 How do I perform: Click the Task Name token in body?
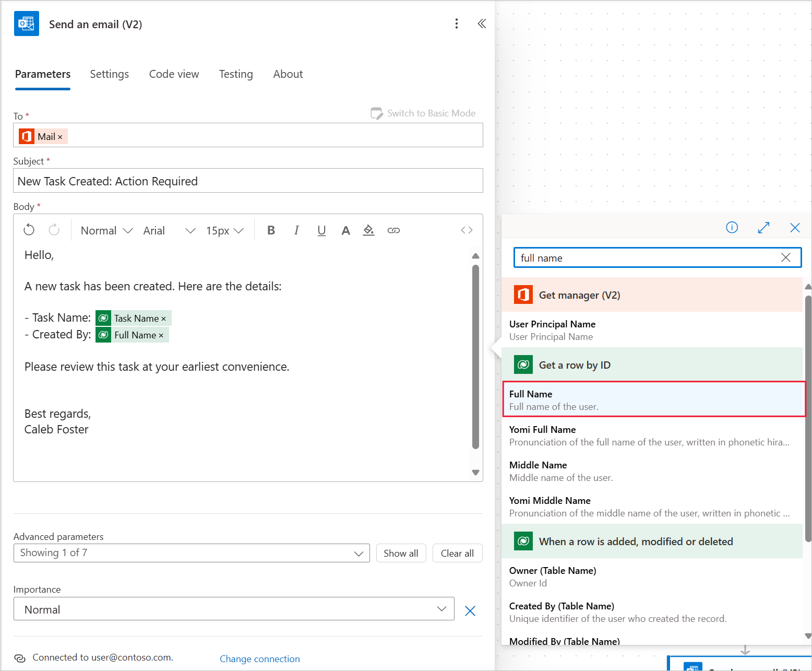(x=134, y=318)
